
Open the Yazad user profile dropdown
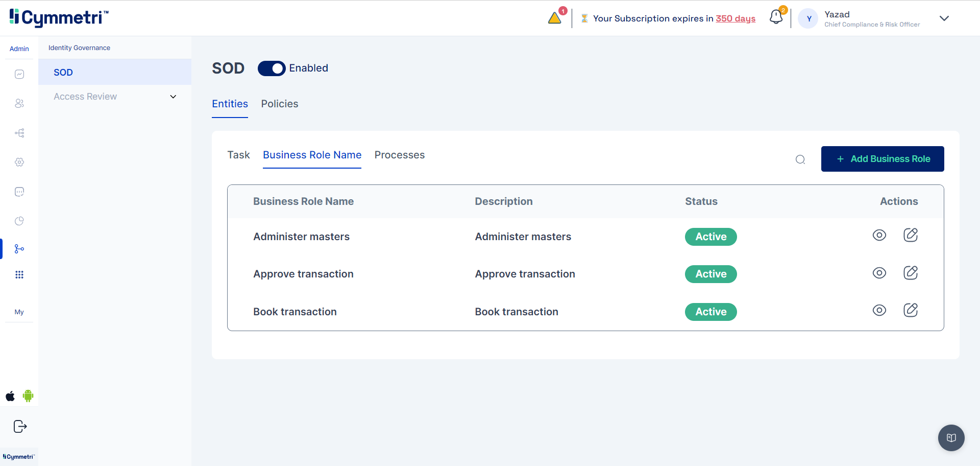pyautogui.click(x=944, y=18)
